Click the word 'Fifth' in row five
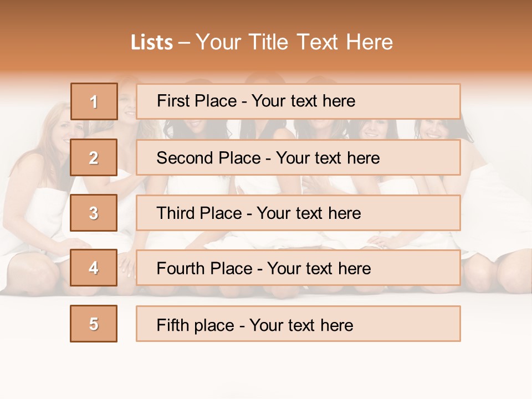The height and width of the screenshot is (399, 532). point(172,325)
